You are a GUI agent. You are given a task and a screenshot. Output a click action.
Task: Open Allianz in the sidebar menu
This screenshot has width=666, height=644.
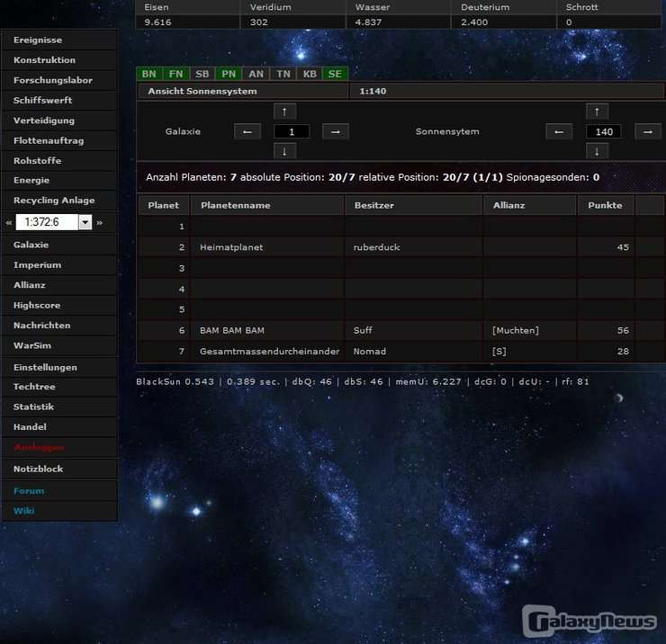click(59, 285)
